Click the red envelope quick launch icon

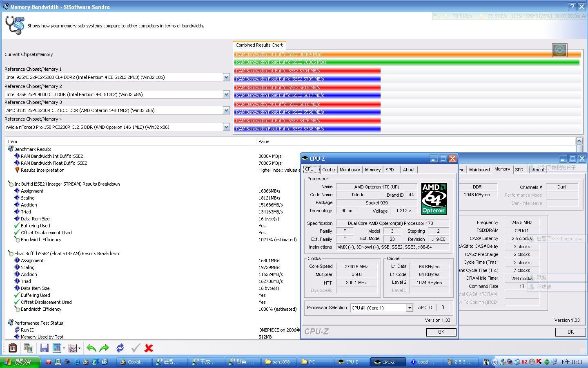[x=49, y=362]
